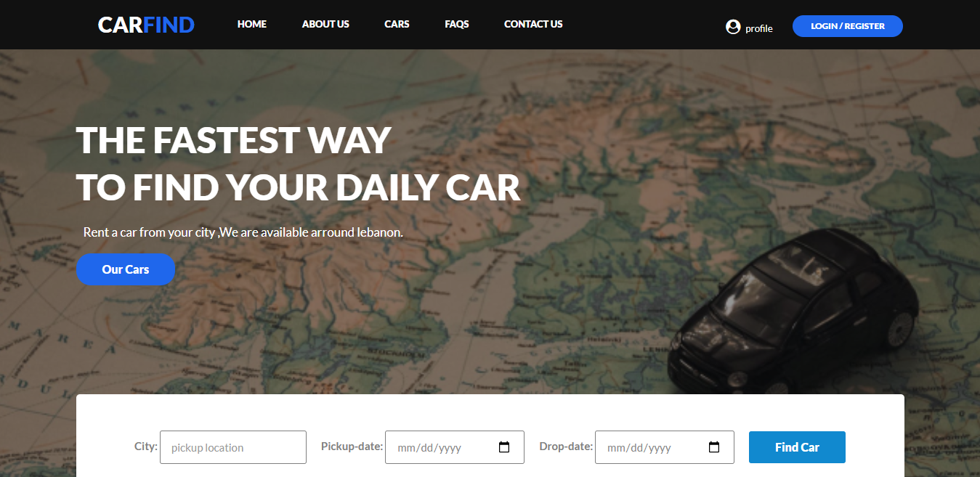Viewport: 980px width, 477px height.
Task: Click the Our Cars button
Action: (x=126, y=269)
